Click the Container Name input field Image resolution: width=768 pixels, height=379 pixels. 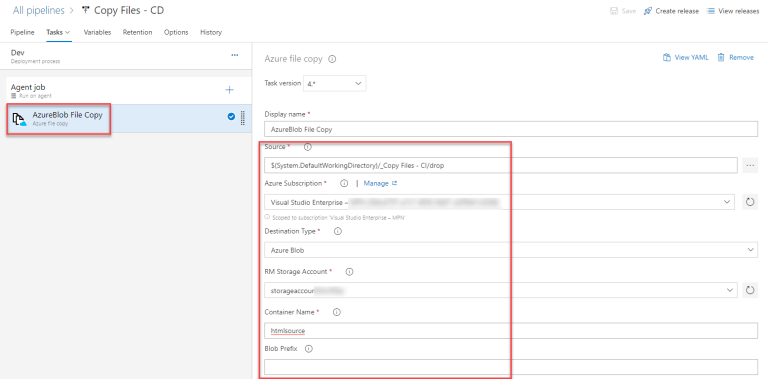pos(511,331)
